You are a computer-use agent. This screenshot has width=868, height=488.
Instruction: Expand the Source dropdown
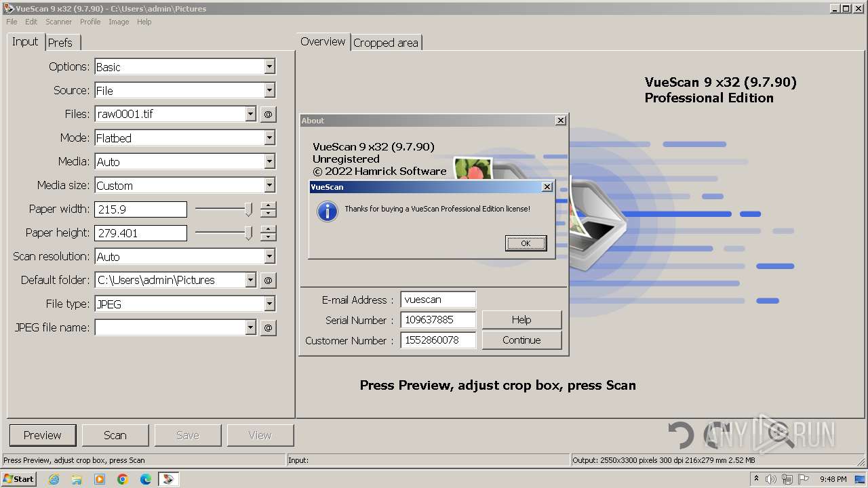tap(269, 91)
